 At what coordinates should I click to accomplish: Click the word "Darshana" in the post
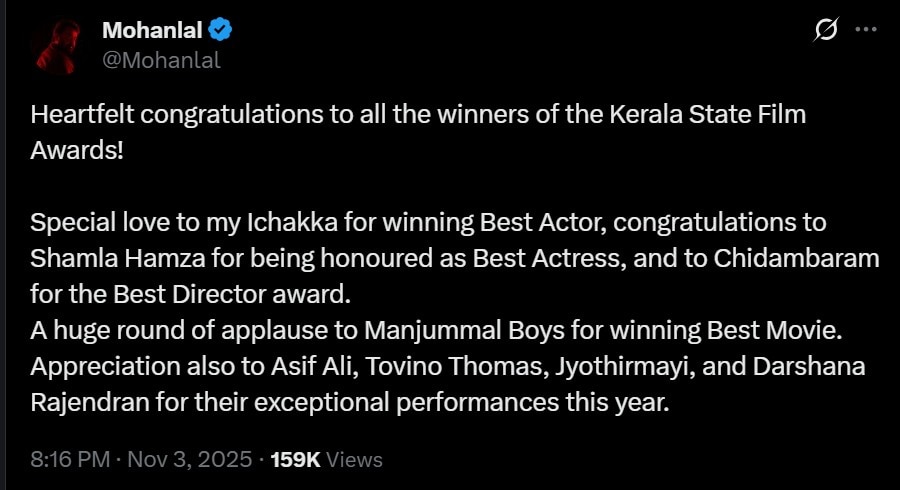809,366
